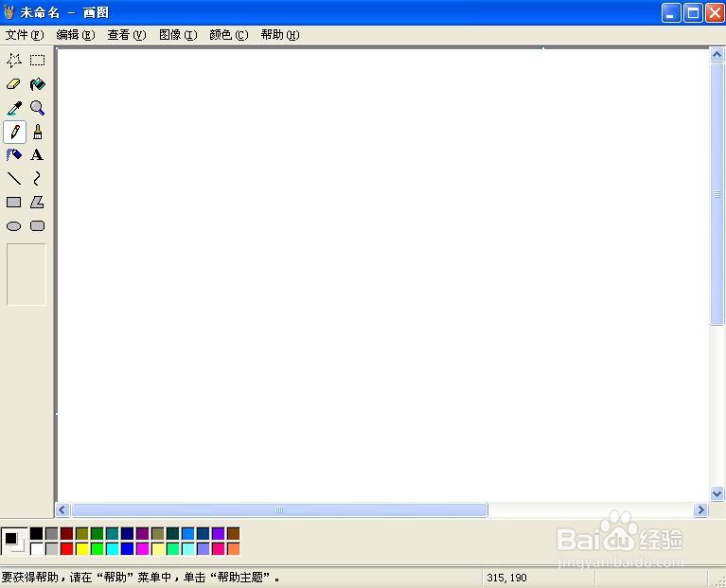Image resolution: width=726 pixels, height=588 pixels.
Task: Minimize the Paint window
Action: 671,12
